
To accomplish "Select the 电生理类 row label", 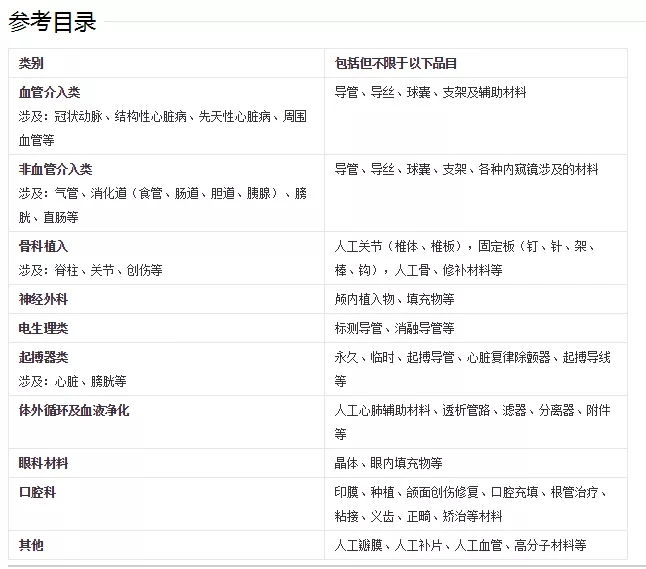I will pyautogui.click(x=43, y=328).
